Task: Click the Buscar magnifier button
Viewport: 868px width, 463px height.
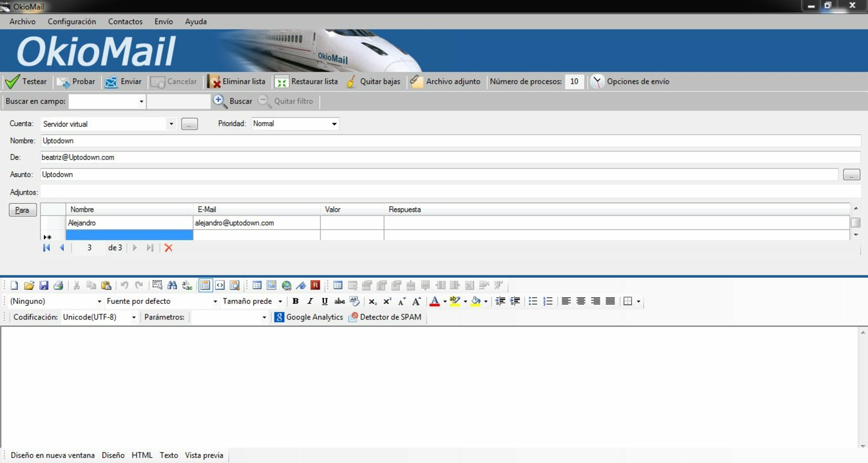Action: [x=233, y=101]
